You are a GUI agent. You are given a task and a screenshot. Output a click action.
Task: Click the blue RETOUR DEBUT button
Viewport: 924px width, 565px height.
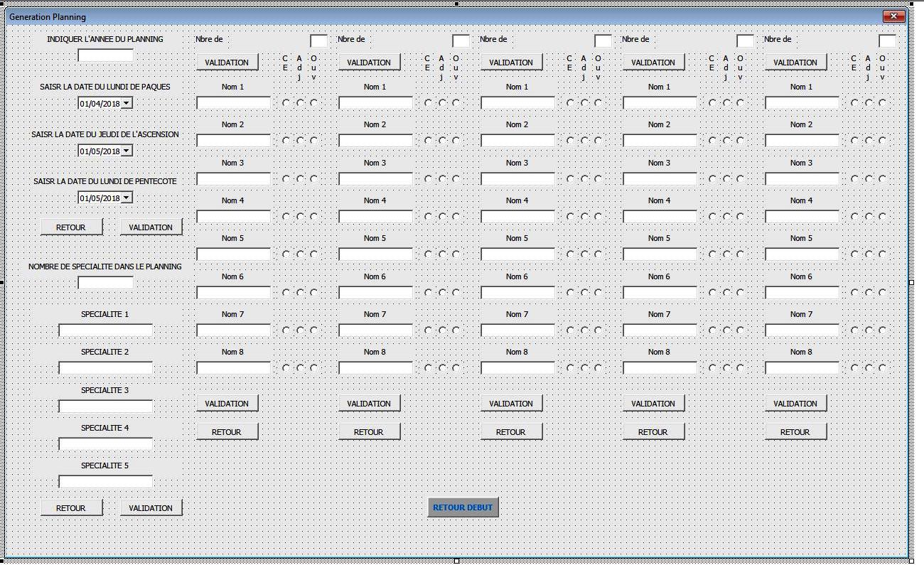(x=463, y=507)
